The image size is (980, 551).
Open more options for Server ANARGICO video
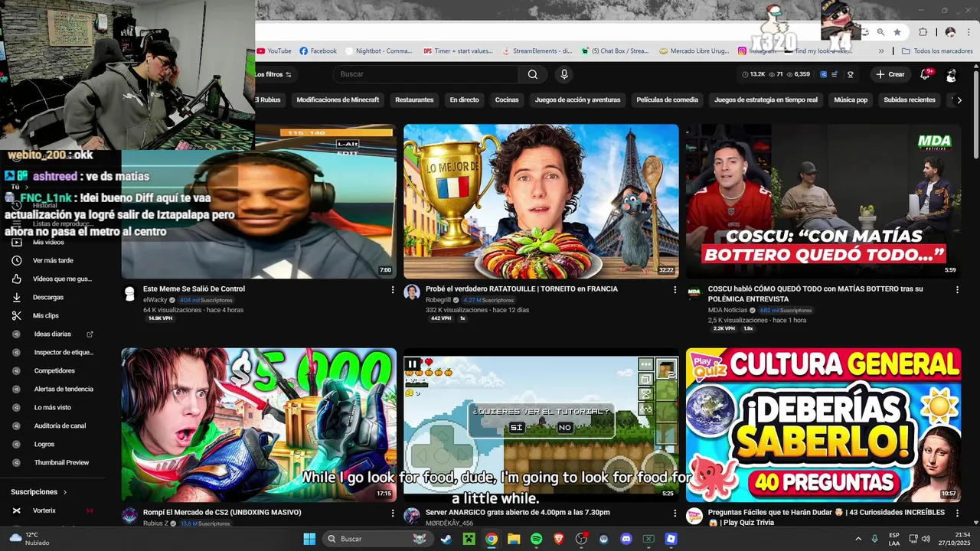[x=675, y=514]
